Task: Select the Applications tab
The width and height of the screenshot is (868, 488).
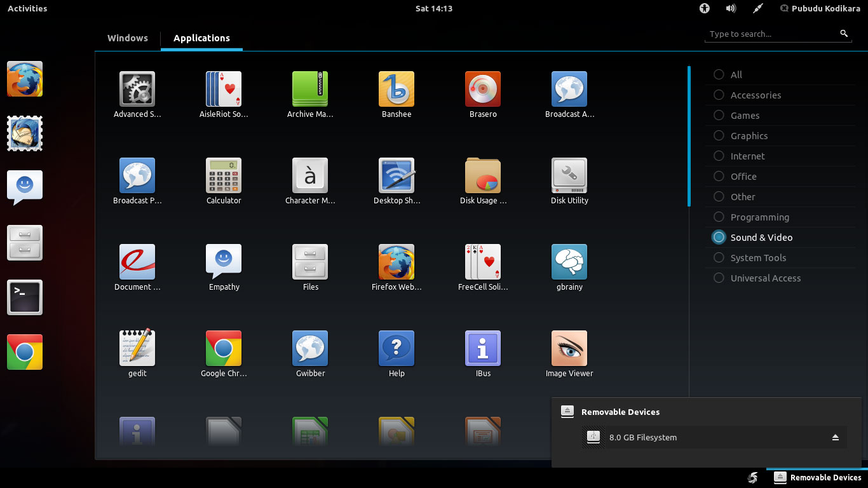Action: point(201,38)
